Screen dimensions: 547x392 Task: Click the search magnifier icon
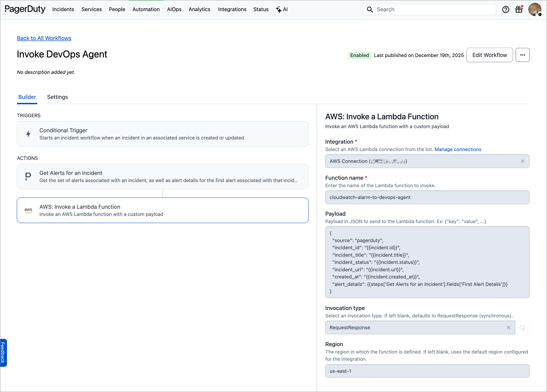tap(370, 9)
